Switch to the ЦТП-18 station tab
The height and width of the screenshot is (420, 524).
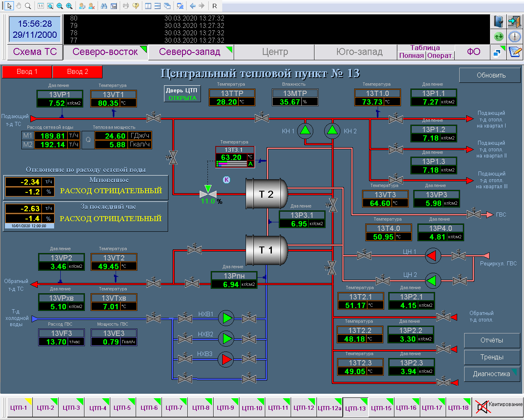point(458,408)
